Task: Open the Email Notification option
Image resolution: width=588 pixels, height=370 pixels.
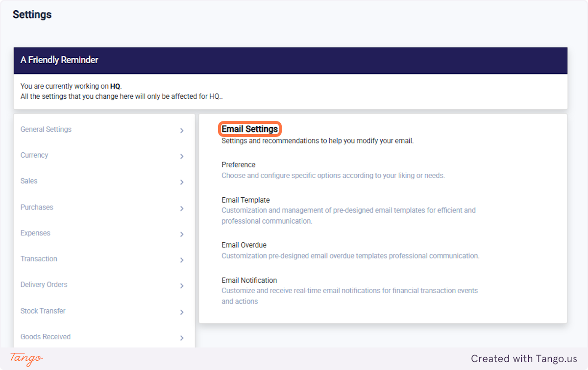Action: 249,280
